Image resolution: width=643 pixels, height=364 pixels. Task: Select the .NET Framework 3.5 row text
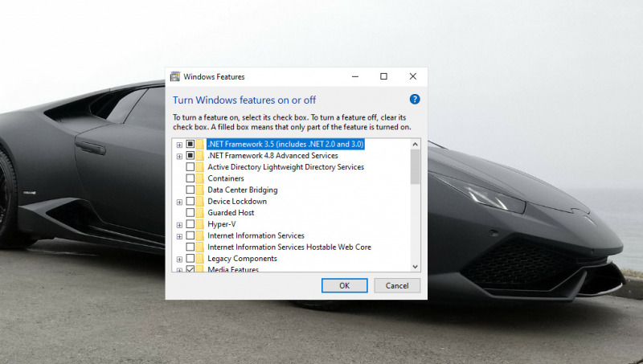coord(285,144)
